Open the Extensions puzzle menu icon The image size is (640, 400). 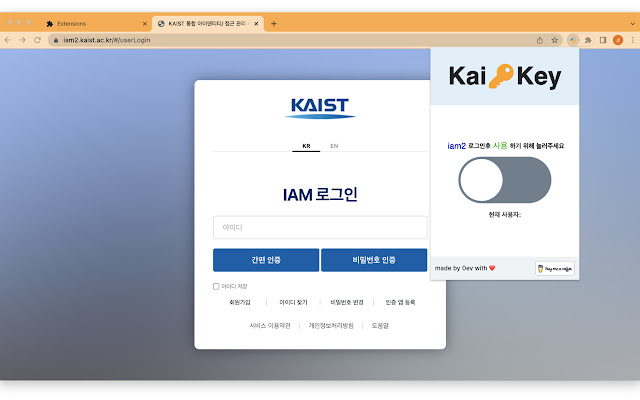pos(588,40)
